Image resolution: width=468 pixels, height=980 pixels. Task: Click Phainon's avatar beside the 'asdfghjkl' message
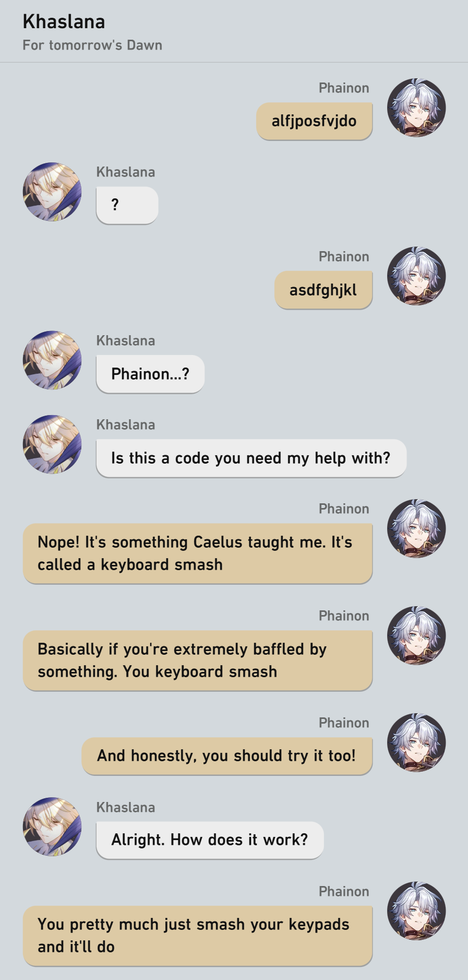point(416,276)
